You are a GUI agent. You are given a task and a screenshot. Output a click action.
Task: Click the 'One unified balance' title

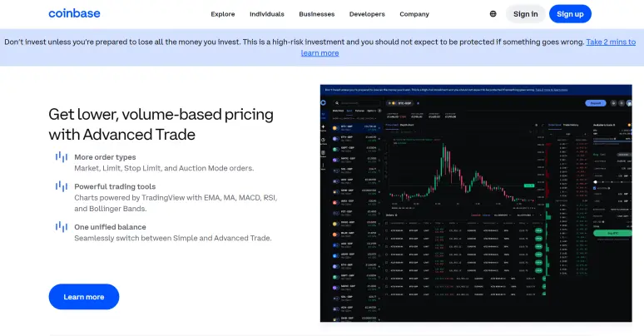[110, 227]
